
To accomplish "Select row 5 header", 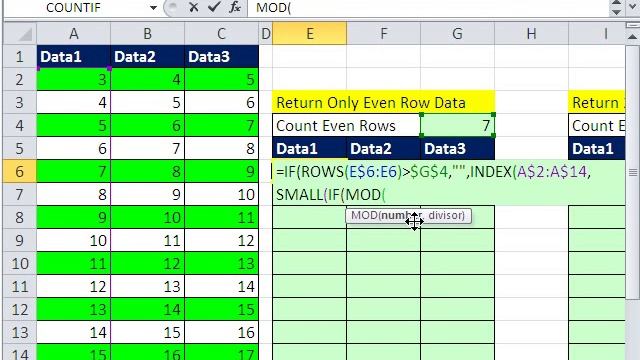I will 20,149.
